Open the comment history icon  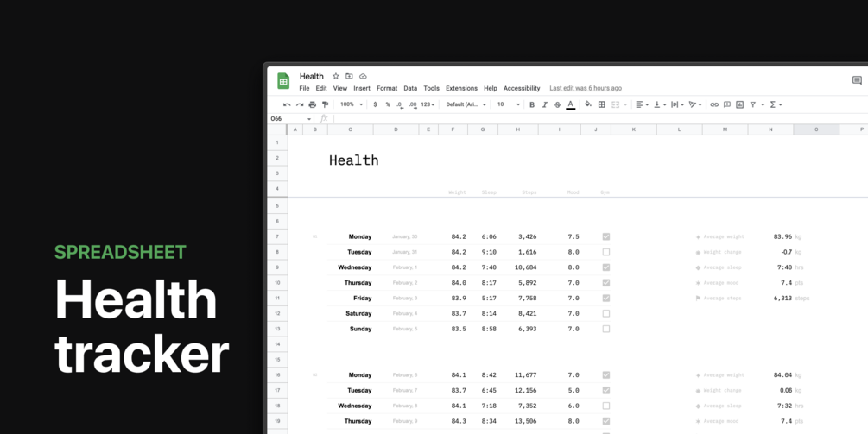pos(857,81)
